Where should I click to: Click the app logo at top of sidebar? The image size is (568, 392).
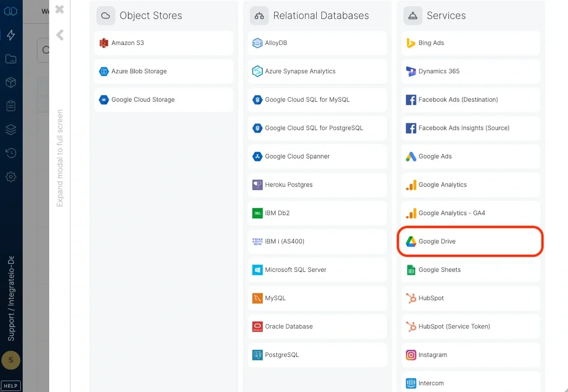[x=10, y=10]
